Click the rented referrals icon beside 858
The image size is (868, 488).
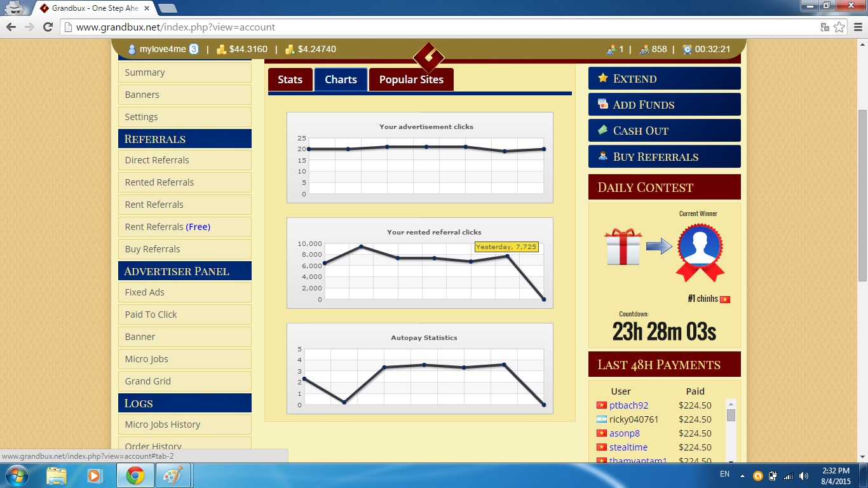pos(644,50)
